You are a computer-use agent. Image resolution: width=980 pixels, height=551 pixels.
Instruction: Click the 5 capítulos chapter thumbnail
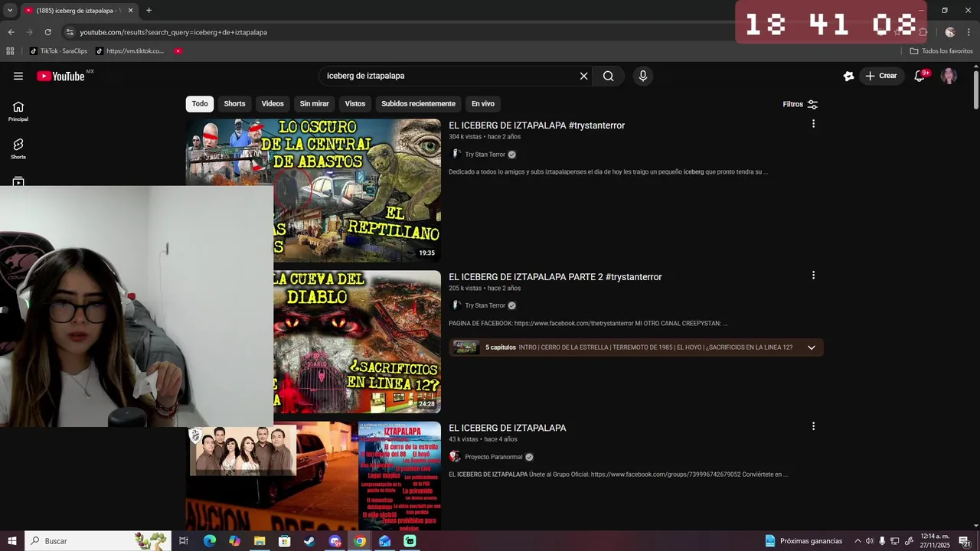tap(466, 347)
